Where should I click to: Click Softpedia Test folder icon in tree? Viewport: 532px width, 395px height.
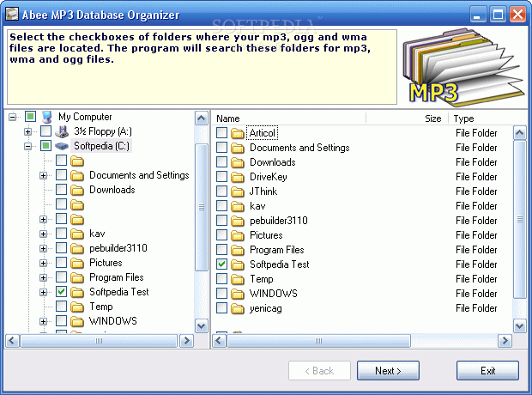pos(77,293)
